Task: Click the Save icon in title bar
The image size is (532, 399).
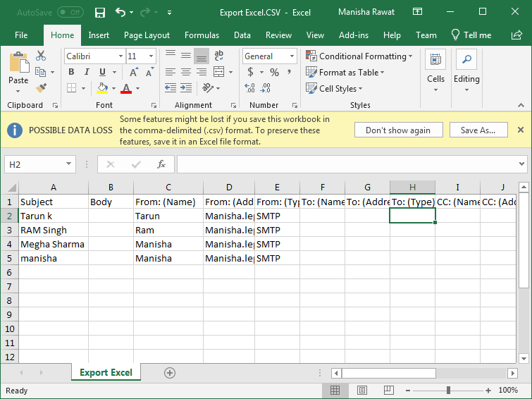Action: [x=100, y=13]
